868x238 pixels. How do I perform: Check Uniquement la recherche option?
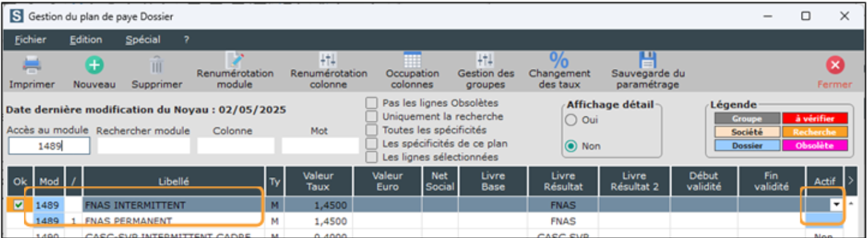coord(372,116)
